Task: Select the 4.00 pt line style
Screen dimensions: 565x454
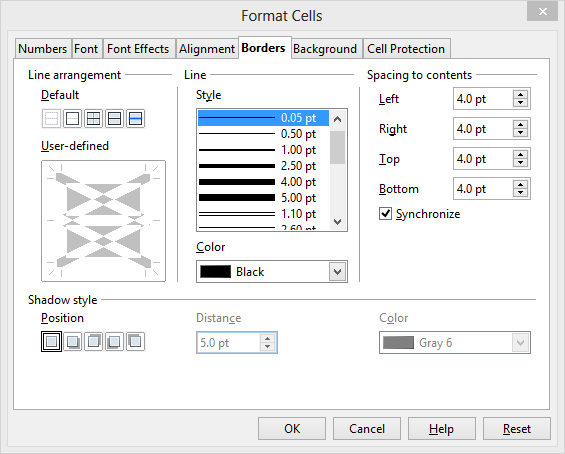Action: [263, 182]
